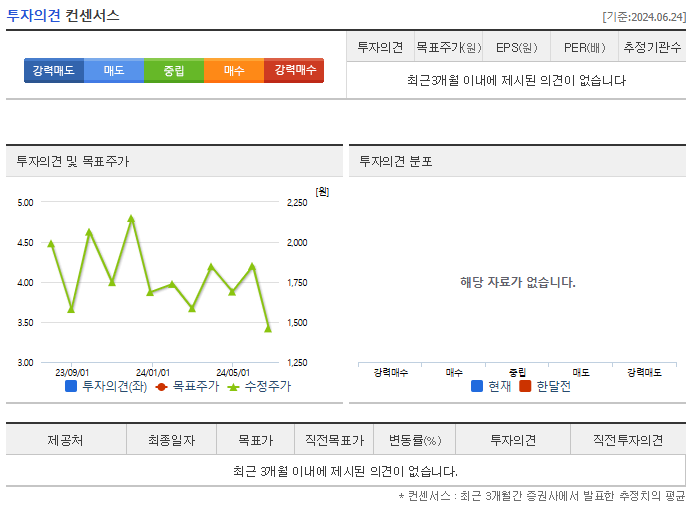Click the 직전목표가 column header
This screenshot has width=694, height=508.
pyautogui.click(x=334, y=440)
